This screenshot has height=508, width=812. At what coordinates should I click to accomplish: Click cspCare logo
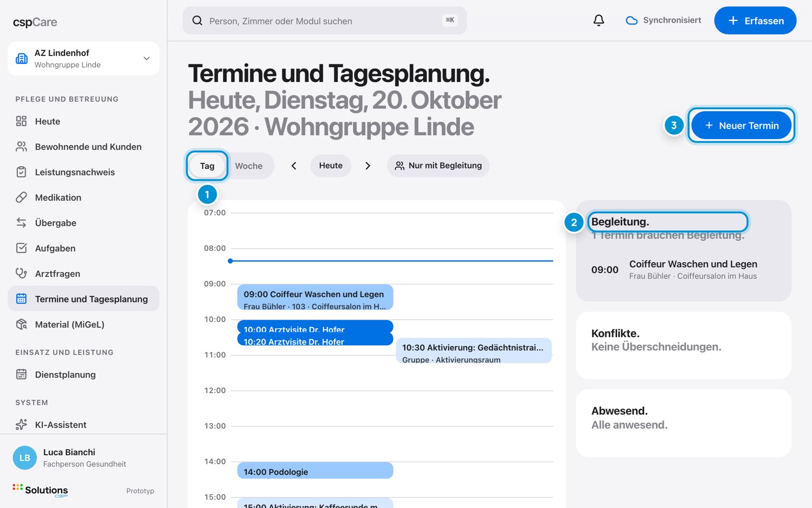pyautogui.click(x=35, y=22)
